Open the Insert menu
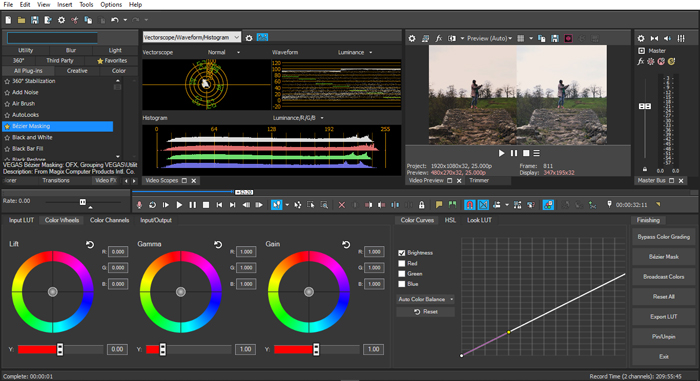The width and height of the screenshot is (700, 381). click(64, 4)
